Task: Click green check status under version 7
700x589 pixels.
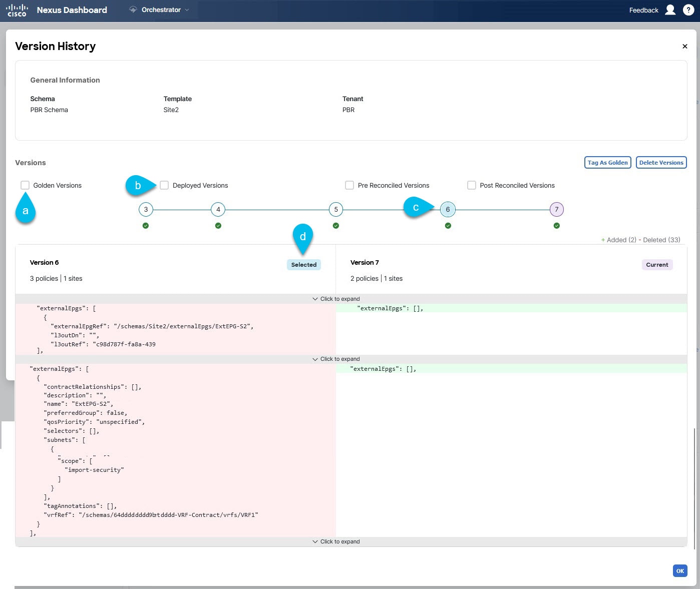Action: coord(557,226)
